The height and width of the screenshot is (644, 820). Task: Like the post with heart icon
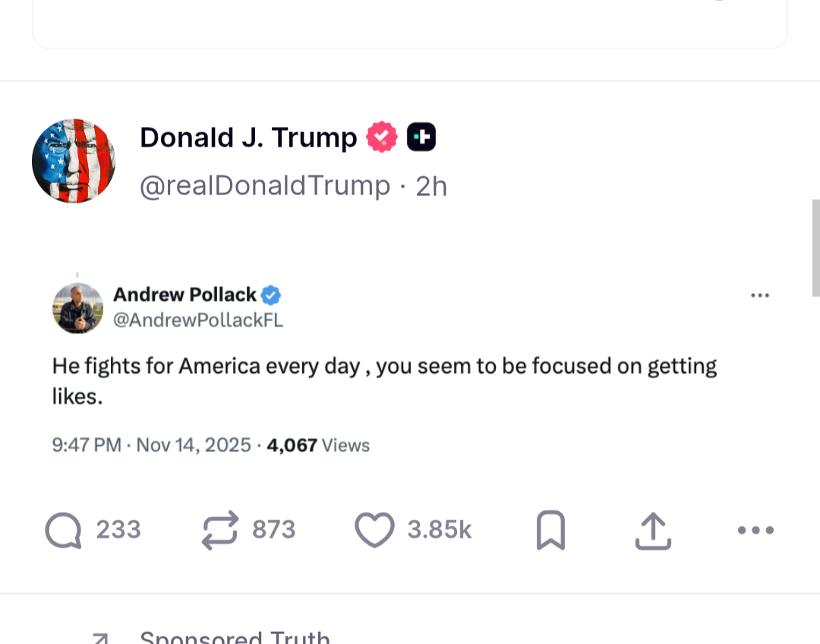tap(375, 530)
